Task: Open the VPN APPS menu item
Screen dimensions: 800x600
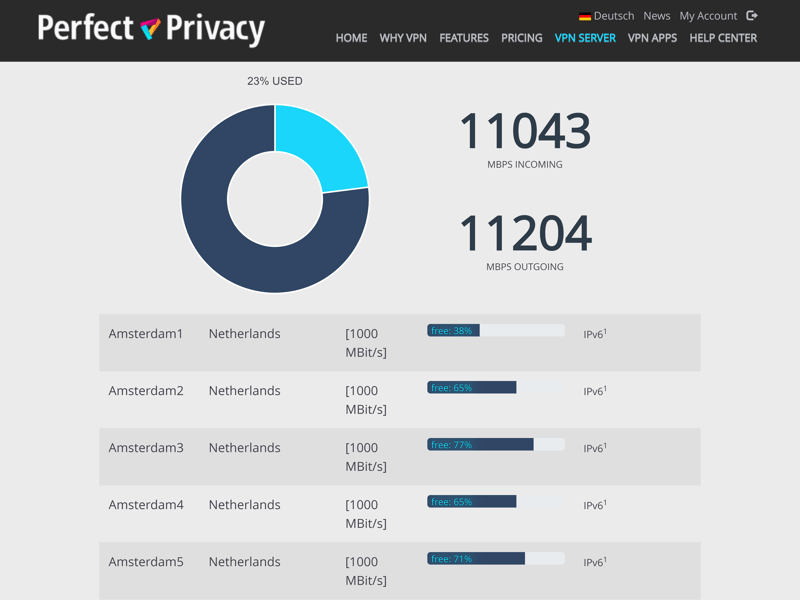Action: 653,38
